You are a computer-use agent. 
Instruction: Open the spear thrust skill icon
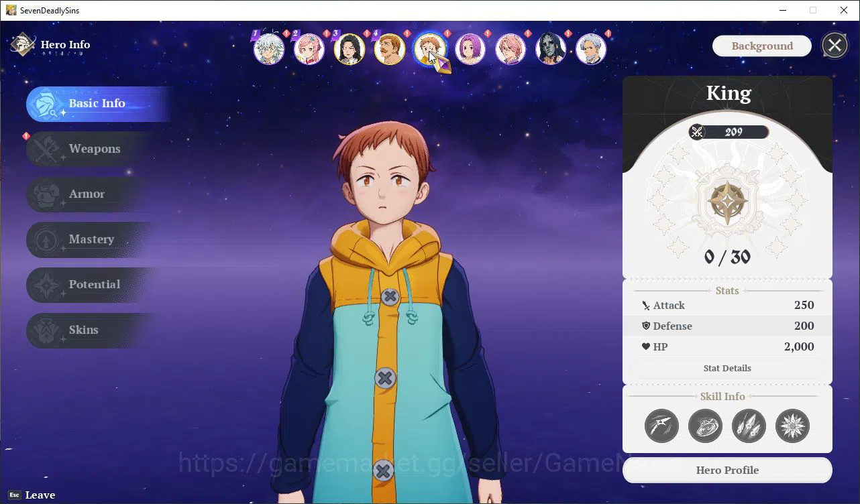click(661, 426)
